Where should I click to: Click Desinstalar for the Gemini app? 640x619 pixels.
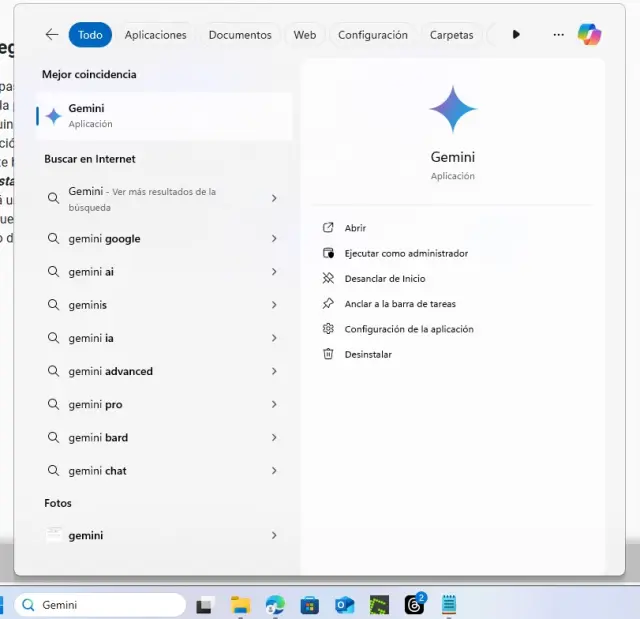367,354
